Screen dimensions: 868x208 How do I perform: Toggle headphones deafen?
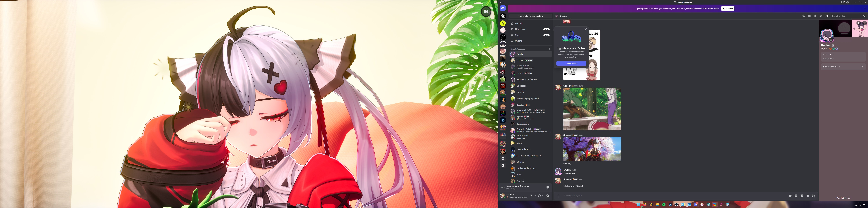(x=539, y=196)
